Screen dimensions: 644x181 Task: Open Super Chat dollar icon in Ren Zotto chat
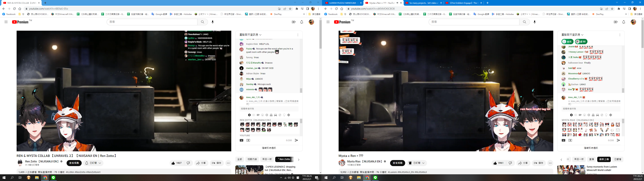point(248,140)
